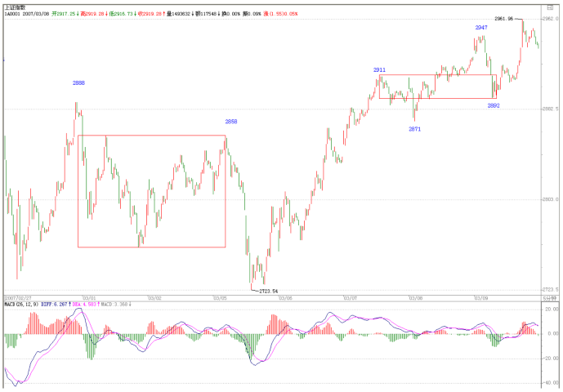
Task: Click the blue 2871 trough annotation
Action: pyautogui.click(x=415, y=129)
